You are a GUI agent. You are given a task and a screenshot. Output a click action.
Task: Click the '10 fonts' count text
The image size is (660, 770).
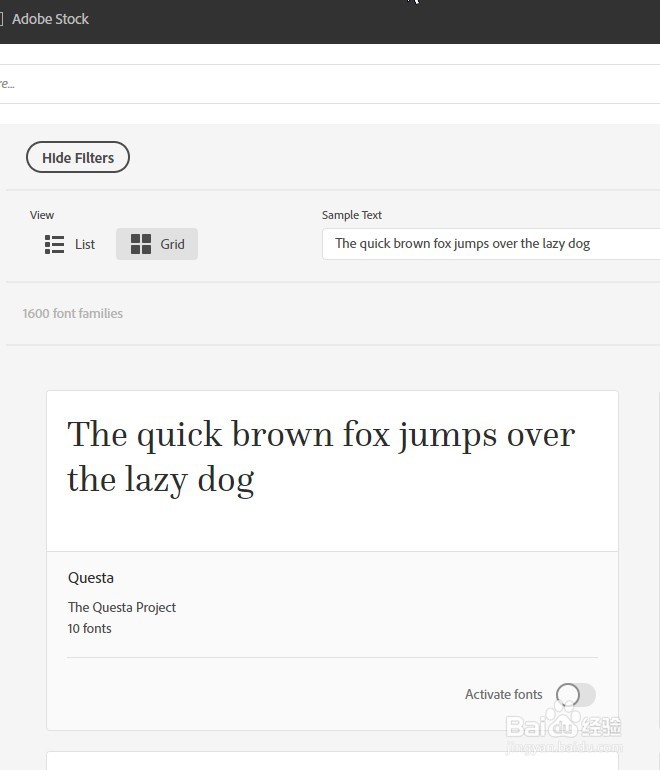point(90,629)
